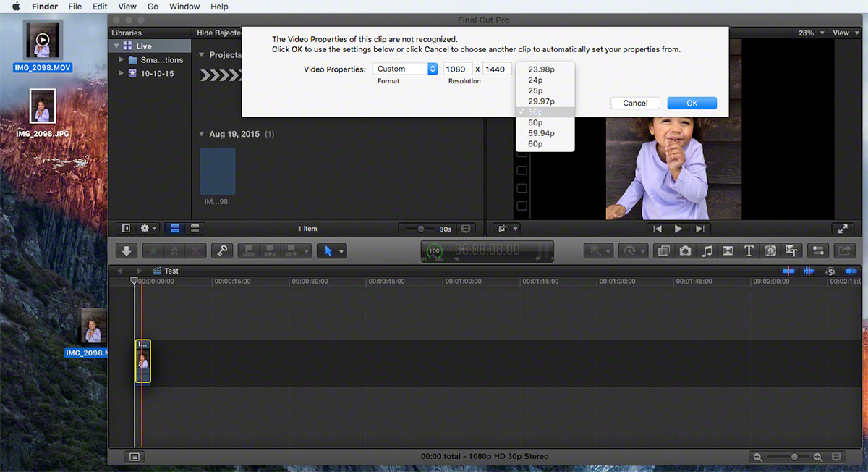The image size is (868, 472).
Task: Open the Transitions browser
Action: click(x=728, y=250)
